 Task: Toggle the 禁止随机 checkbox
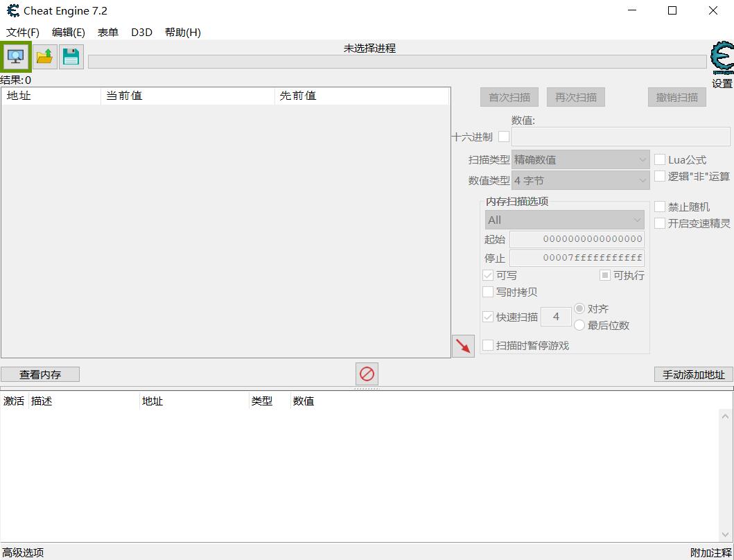pos(660,207)
